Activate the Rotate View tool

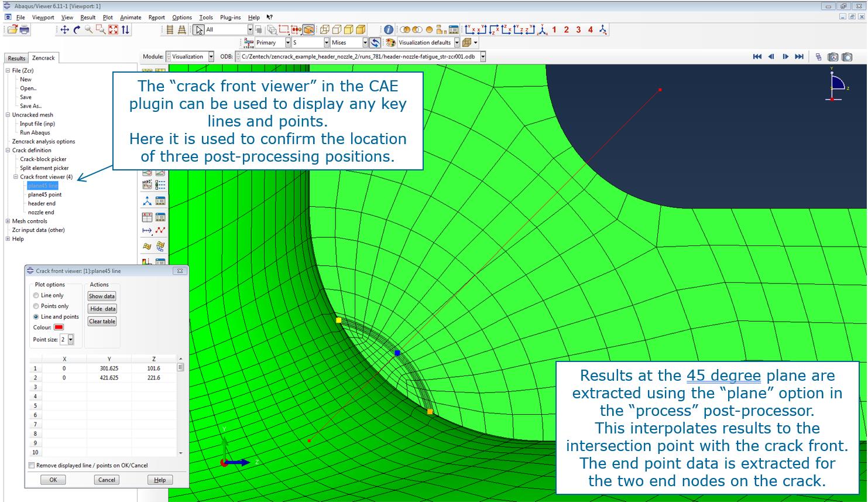tap(77, 29)
